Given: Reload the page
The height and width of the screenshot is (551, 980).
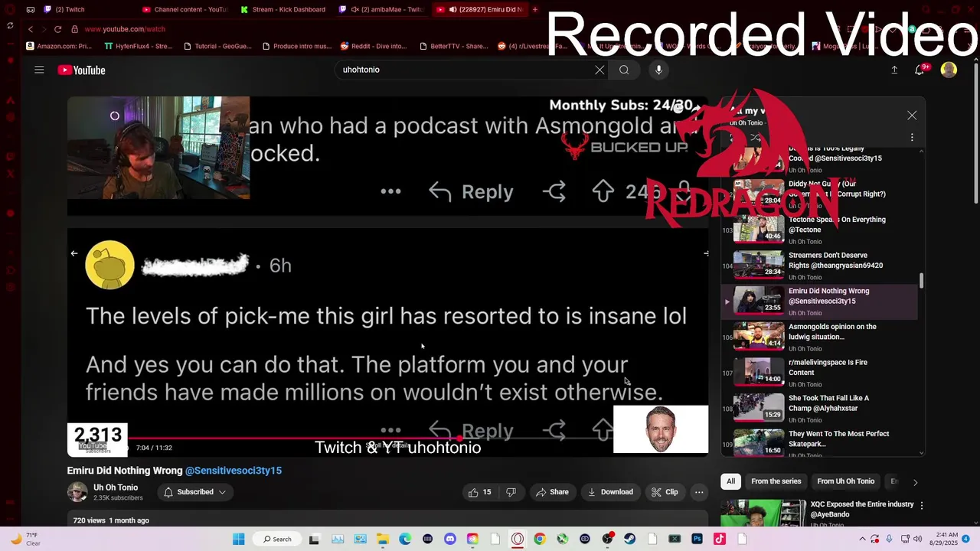Looking at the screenshot, I should 57,29.
